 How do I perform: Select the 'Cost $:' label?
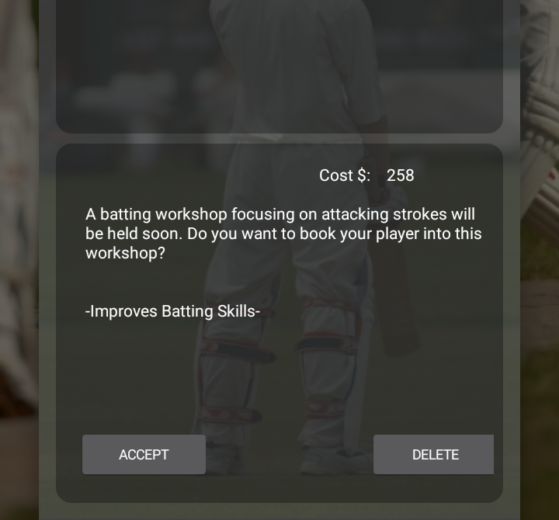pyautogui.click(x=345, y=175)
